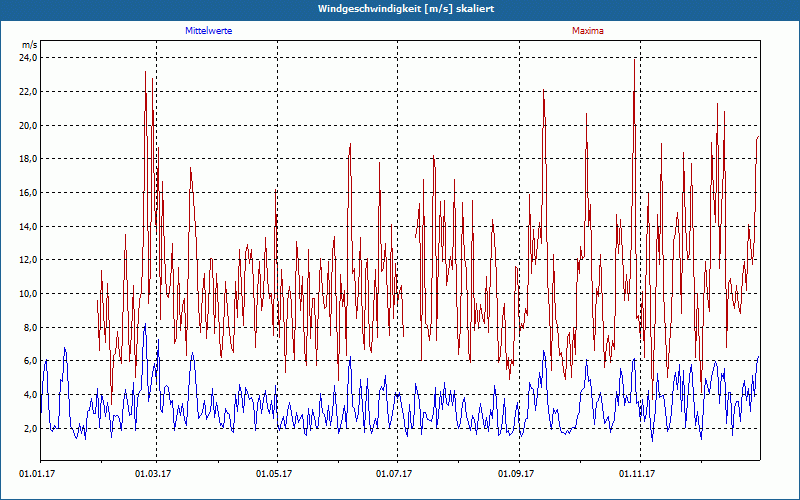Click the 01.11.17 date label
This screenshot has height=500, width=800.
637,474
